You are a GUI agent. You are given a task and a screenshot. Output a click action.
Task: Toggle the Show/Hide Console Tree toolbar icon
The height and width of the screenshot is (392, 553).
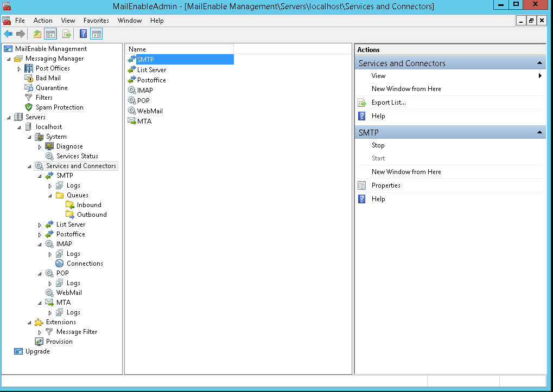pos(50,34)
